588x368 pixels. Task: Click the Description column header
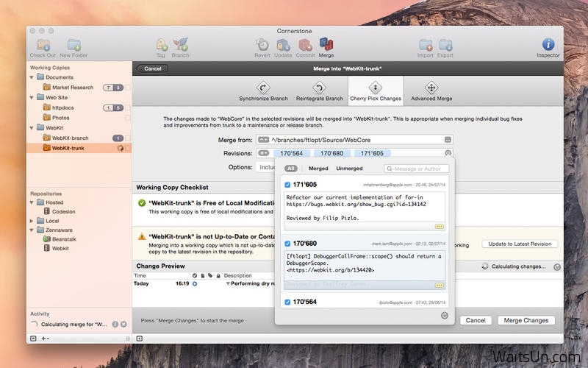pyautogui.click(x=237, y=275)
